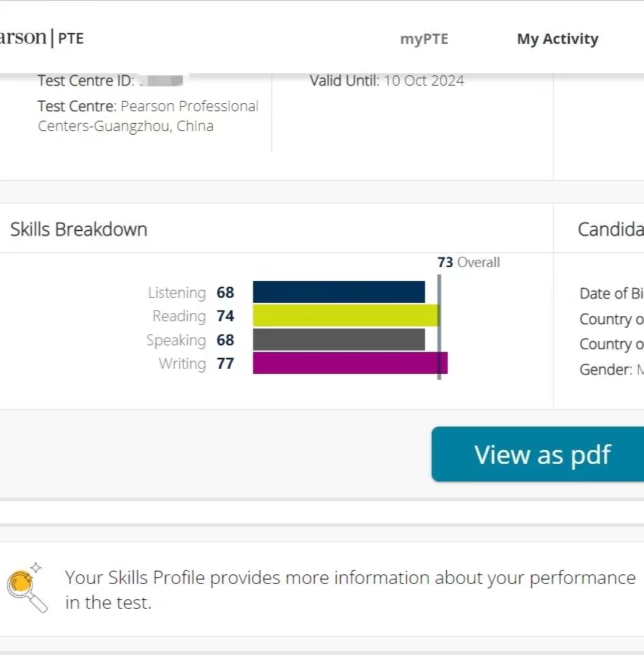Image resolution: width=644 pixels, height=660 pixels.
Task: Click the dark blue Listening score bar
Action: point(339,292)
